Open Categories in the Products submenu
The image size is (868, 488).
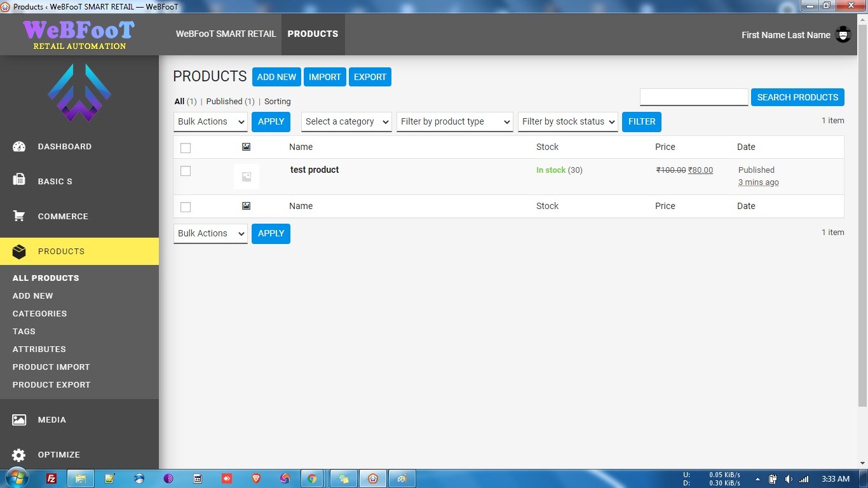[x=39, y=313]
